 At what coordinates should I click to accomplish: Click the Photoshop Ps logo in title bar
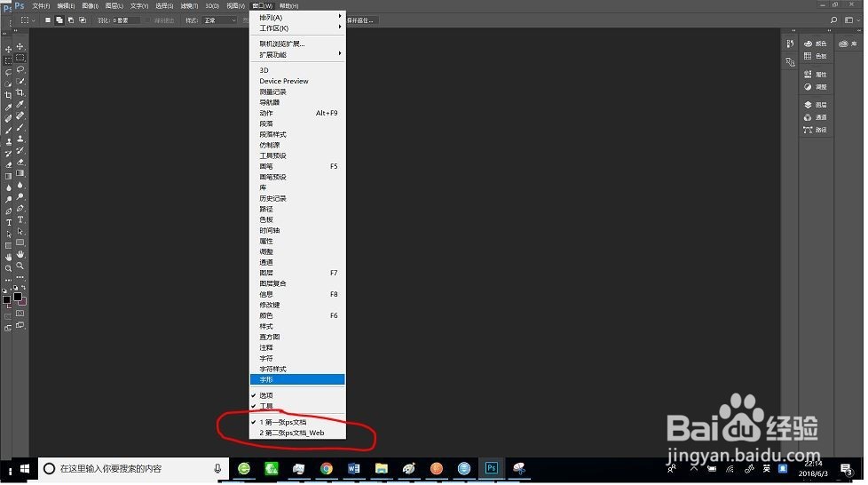pos(20,5)
